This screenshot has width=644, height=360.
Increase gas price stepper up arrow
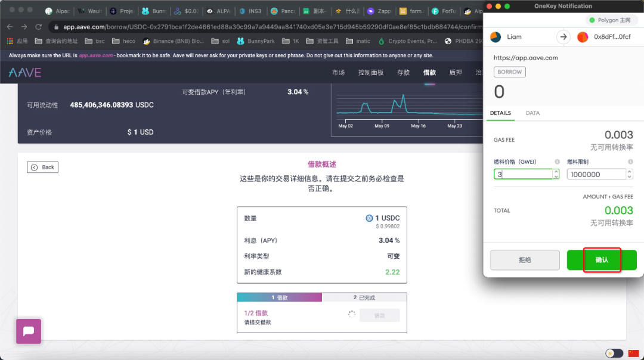pyautogui.click(x=556, y=172)
